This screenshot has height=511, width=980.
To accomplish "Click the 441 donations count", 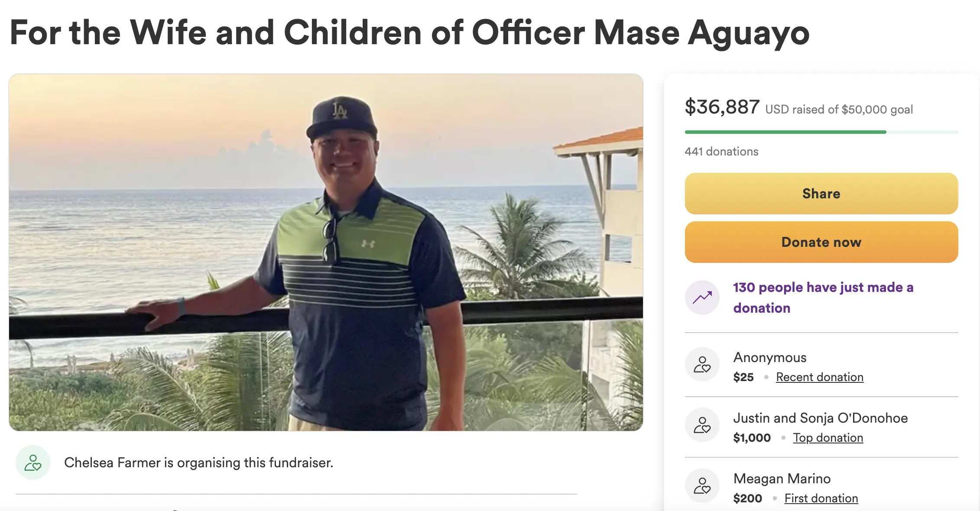I will click(x=721, y=152).
